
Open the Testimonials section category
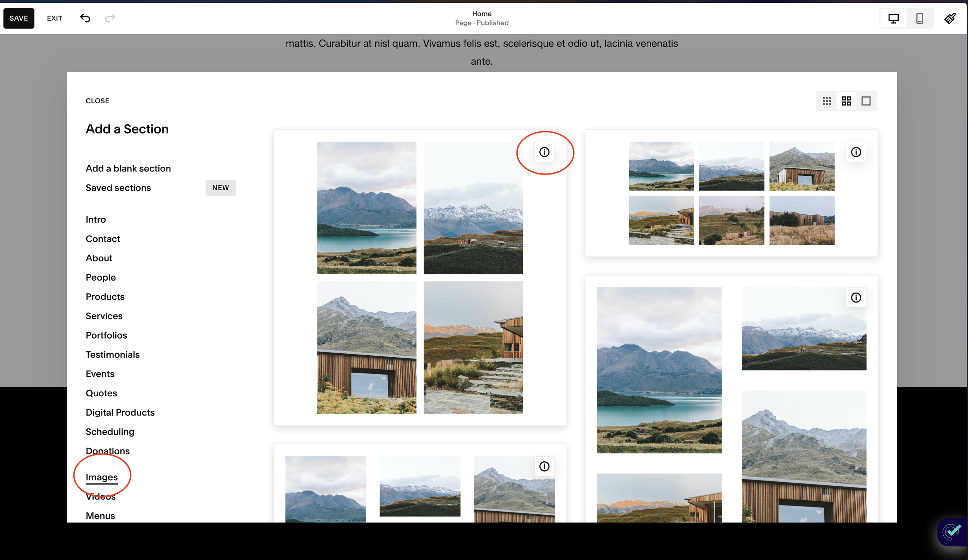[x=113, y=354]
